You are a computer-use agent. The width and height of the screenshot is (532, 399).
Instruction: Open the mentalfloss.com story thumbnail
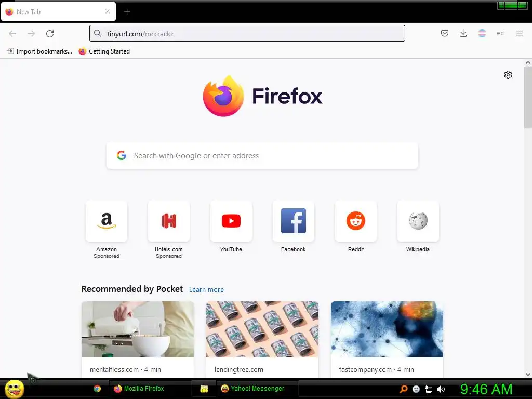138,329
